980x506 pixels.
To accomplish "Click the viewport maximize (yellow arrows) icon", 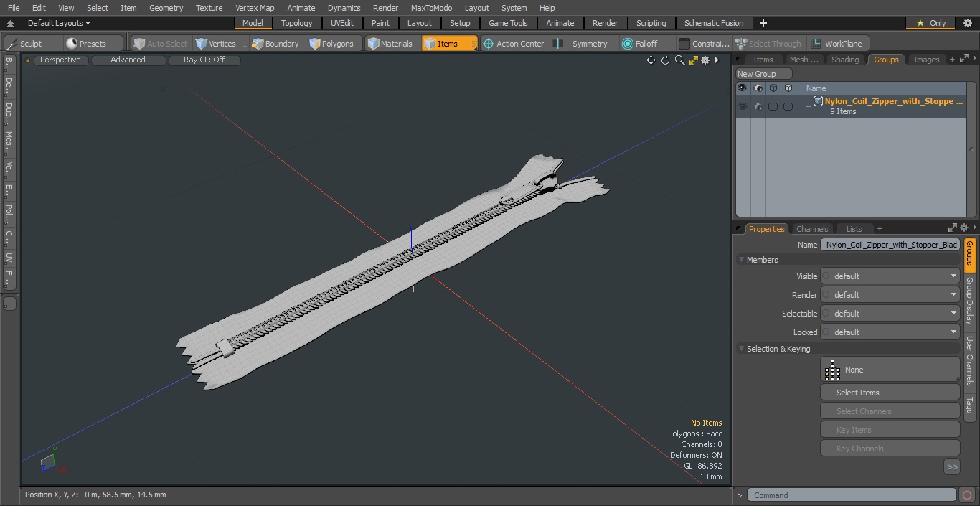I will [693, 60].
